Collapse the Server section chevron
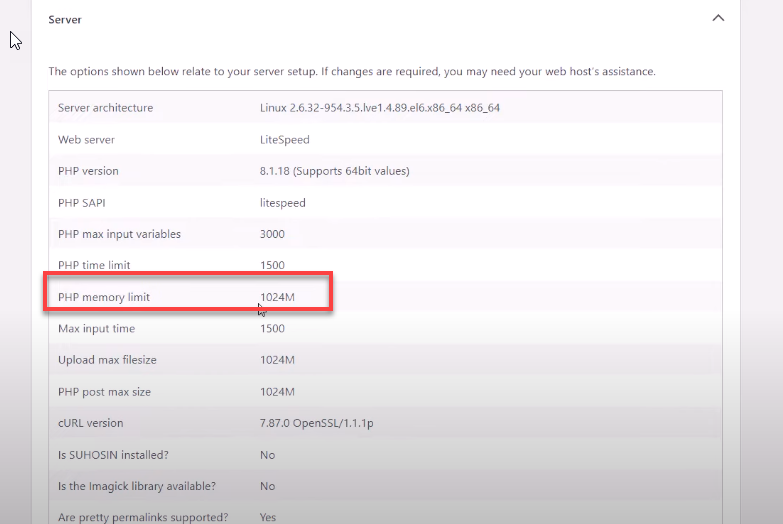This screenshot has height=524, width=783. coord(718,18)
